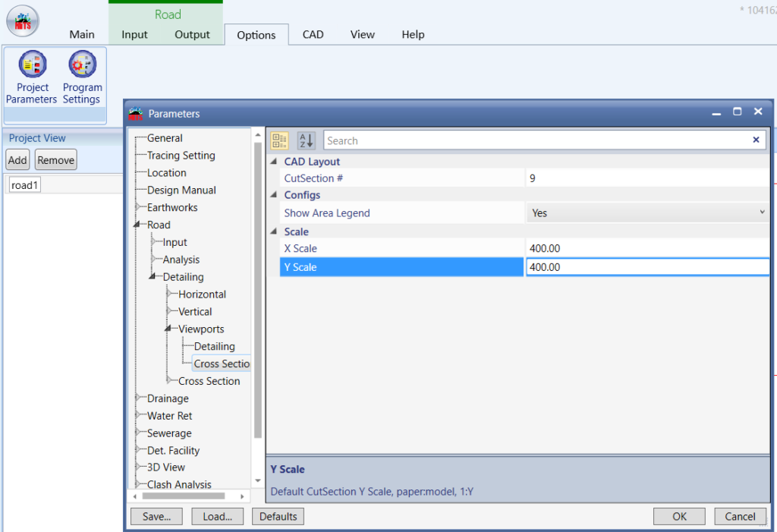The height and width of the screenshot is (532, 777).
Task: Click the Remove button in Project View
Action: 56,160
